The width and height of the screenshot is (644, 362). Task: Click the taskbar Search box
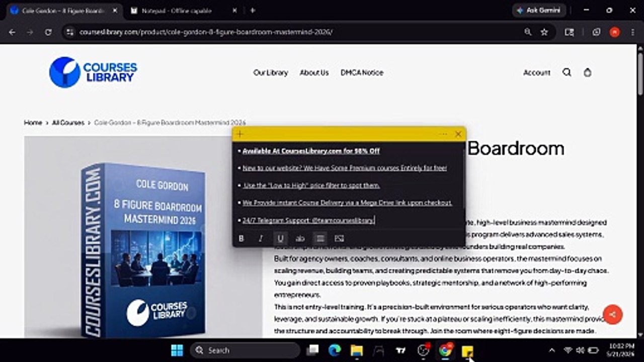(x=245, y=350)
